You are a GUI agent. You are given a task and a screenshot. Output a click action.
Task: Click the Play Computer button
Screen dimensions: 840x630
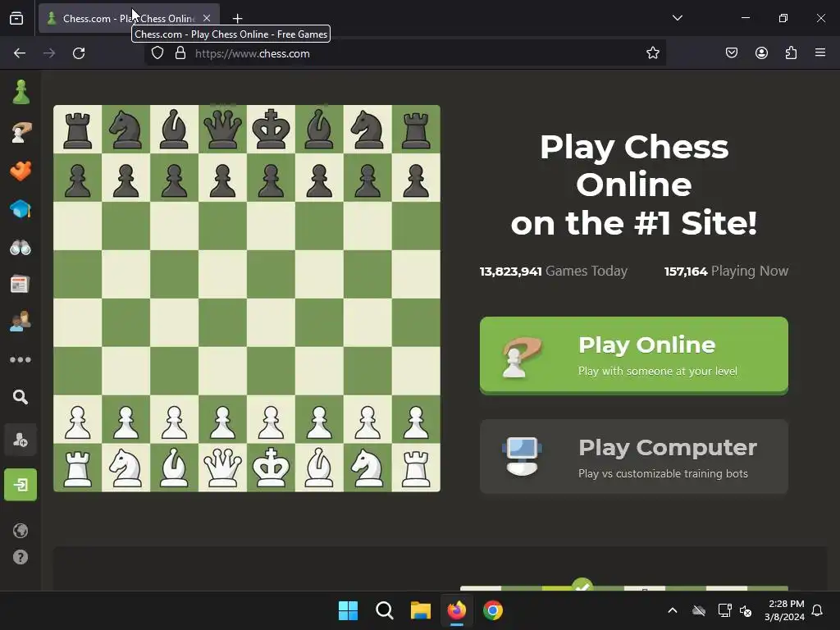pos(634,456)
